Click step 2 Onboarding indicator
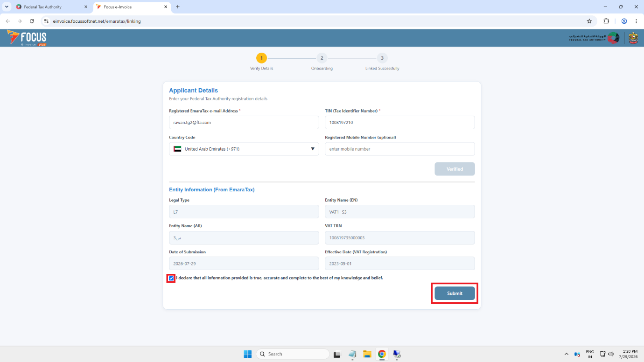 pos(322,58)
